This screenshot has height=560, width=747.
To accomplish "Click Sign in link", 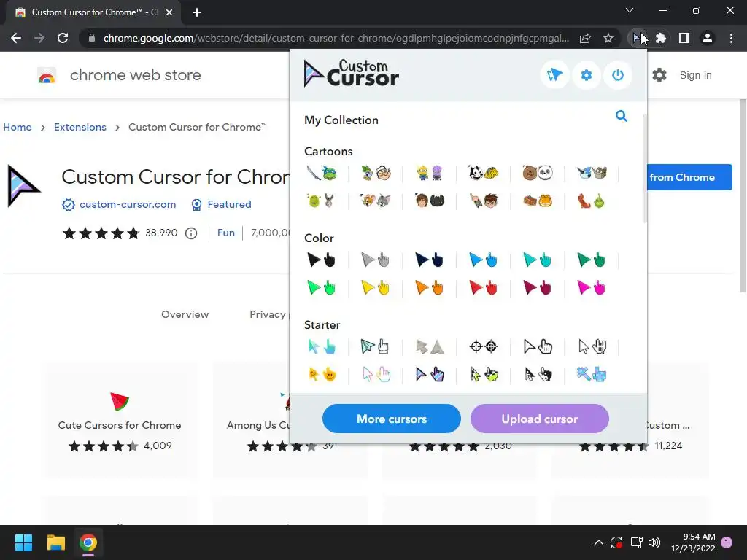I will pos(695,75).
